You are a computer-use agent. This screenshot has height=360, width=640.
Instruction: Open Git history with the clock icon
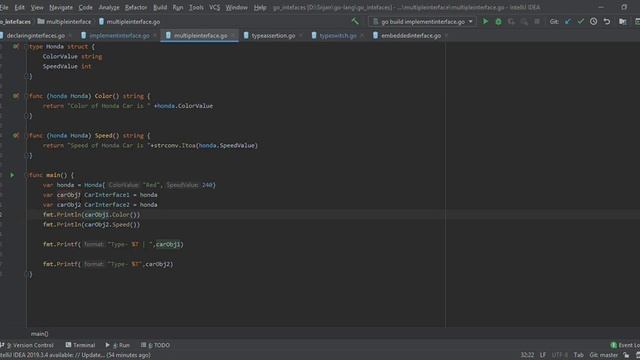tap(593, 21)
